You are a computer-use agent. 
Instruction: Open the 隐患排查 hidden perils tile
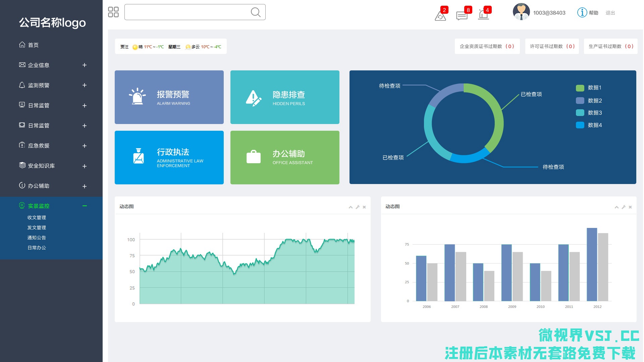coord(285,97)
